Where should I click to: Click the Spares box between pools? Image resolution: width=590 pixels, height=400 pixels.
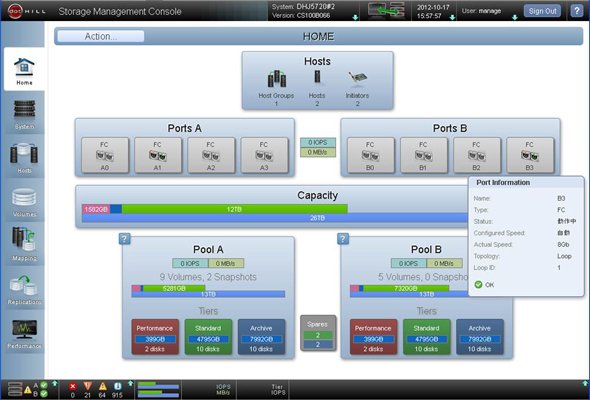[318, 333]
